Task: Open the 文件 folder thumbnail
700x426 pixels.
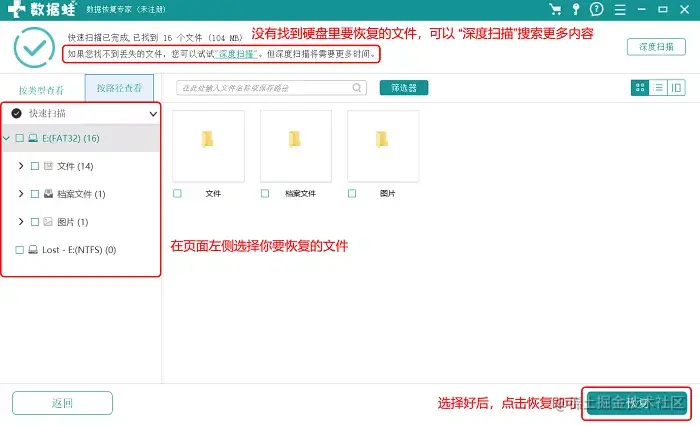Action: [x=208, y=146]
